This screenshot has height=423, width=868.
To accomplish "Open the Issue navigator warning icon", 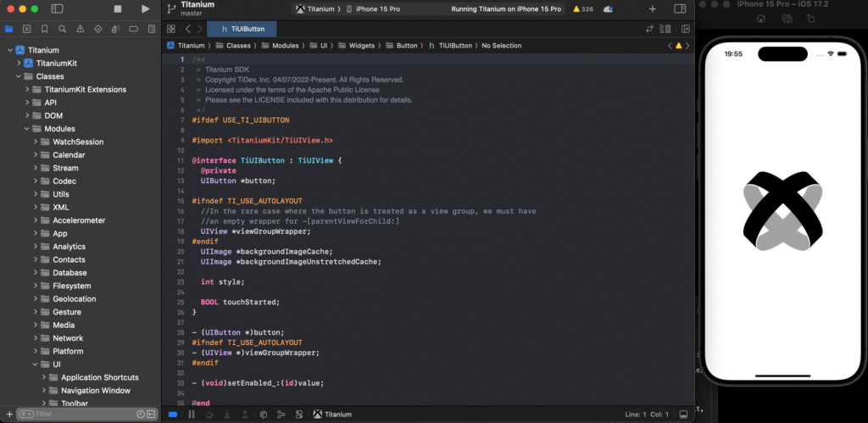I will click(x=81, y=29).
